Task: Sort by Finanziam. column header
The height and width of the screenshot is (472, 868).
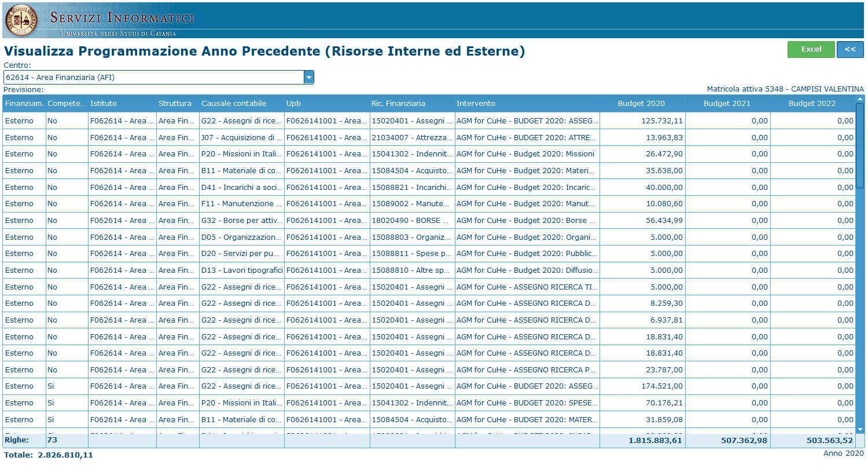Action: (24, 104)
